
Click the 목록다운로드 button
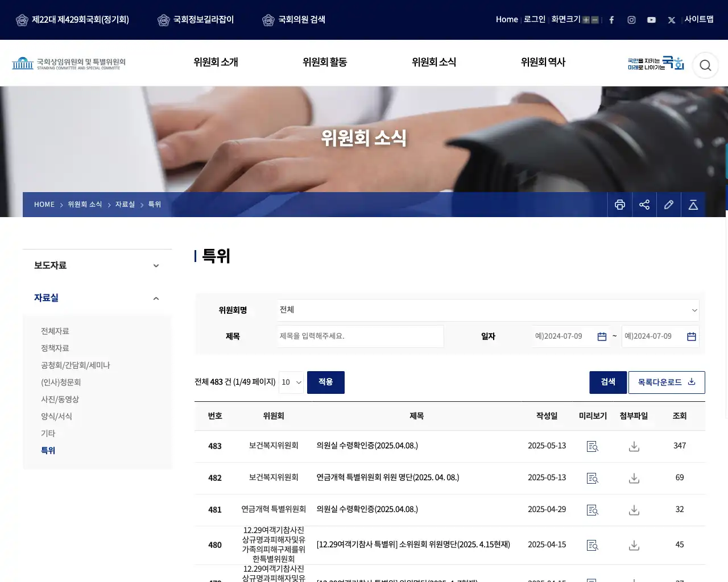[x=667, y=382]
